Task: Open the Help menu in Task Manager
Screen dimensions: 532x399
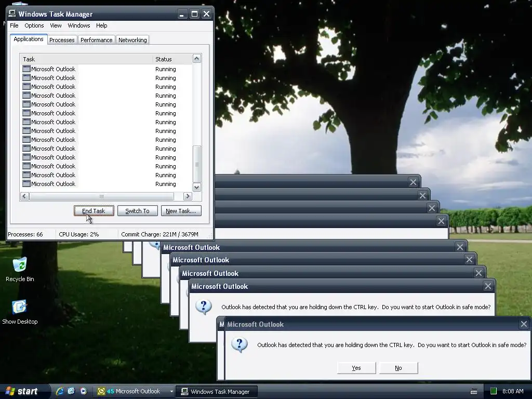Action: pyautogui.click(x=101, y=25)
